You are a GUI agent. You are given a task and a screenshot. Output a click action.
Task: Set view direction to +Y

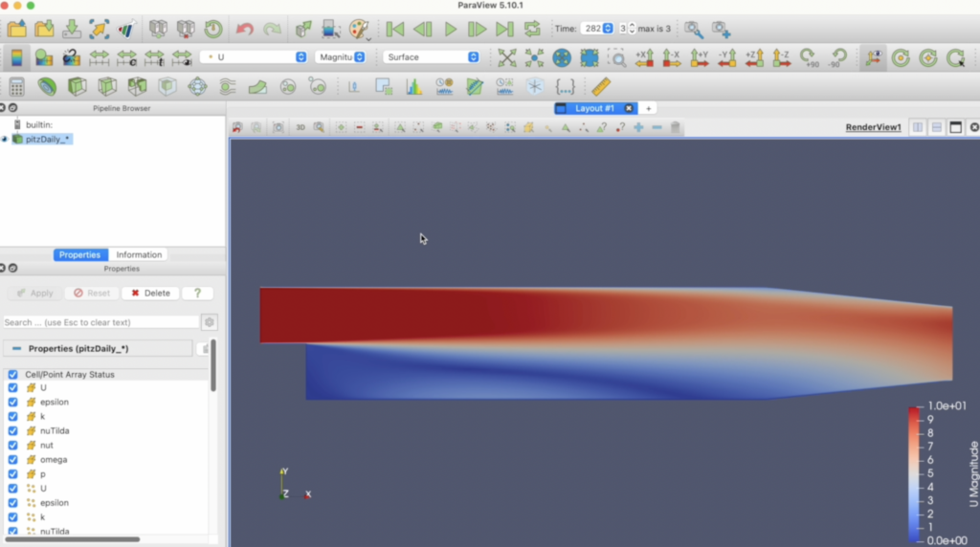click(700, 57)
